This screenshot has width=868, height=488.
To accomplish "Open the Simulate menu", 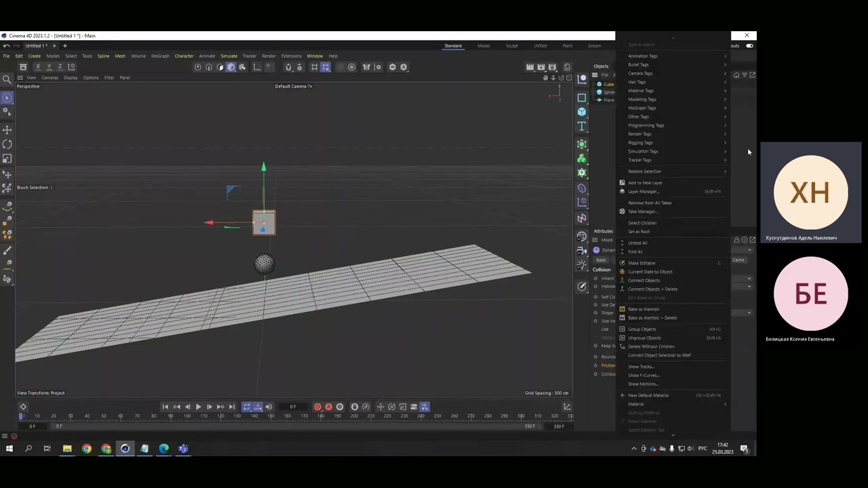I will tap(229, 56).
